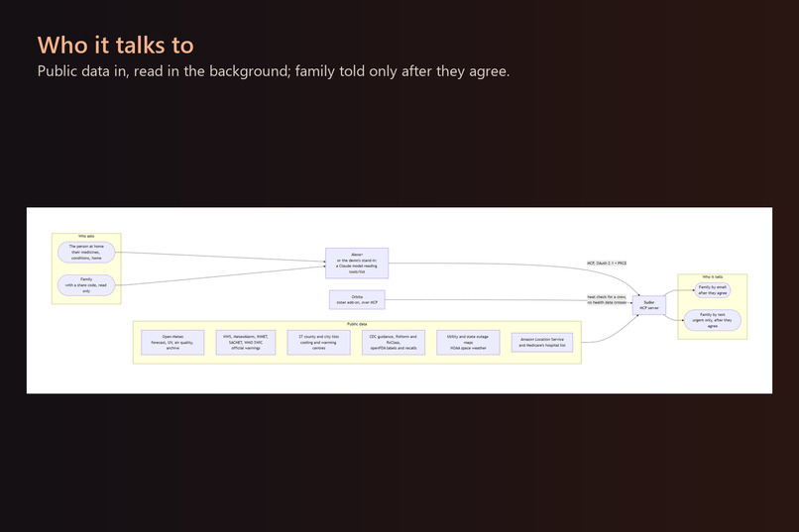Select the 'Who asks' group label

86,236
